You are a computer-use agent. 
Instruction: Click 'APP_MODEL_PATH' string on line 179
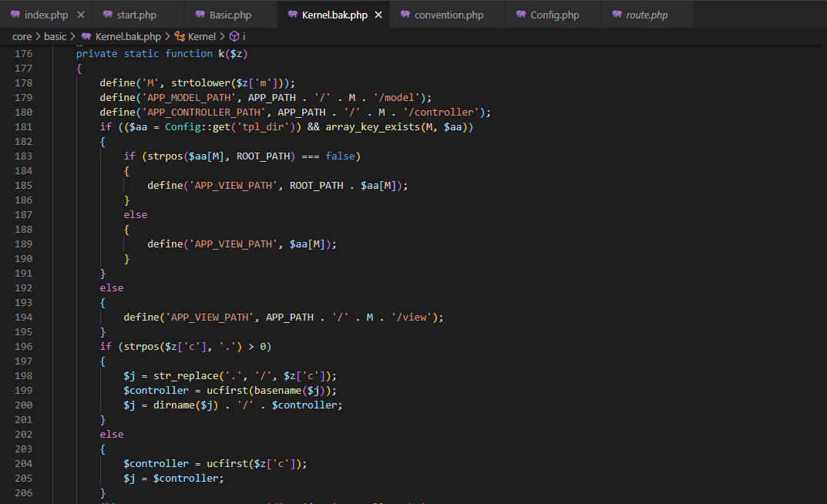click(189, 98)
